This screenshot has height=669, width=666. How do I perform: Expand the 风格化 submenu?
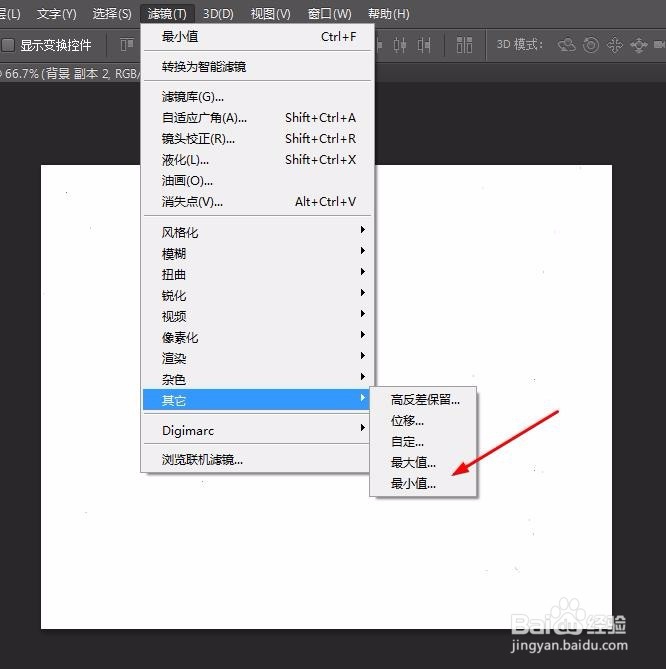tap(258, 233)
